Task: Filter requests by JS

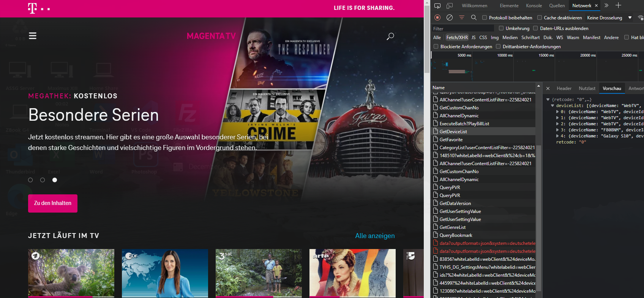Action: [474, 38]
